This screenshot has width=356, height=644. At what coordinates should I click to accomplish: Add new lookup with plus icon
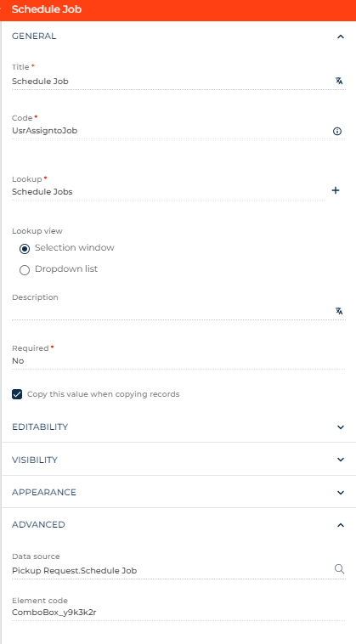[x=336, y=190]
